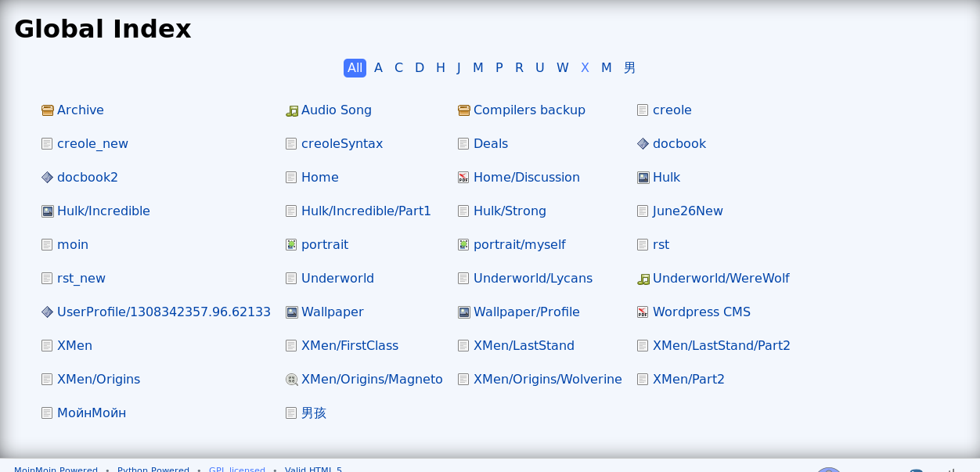Viewport: 980px width, 472px height.
Task: Filter index by letter W
Action: point(562,68)
